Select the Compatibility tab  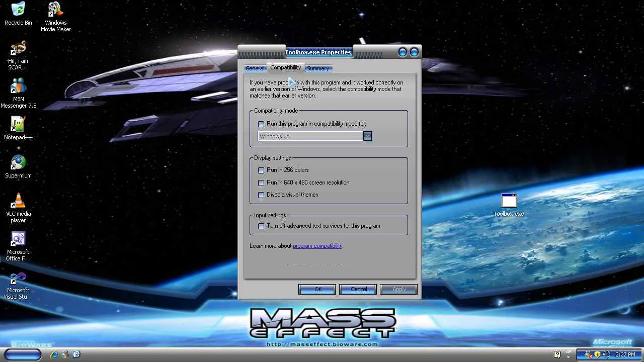[x=285, y=67]
